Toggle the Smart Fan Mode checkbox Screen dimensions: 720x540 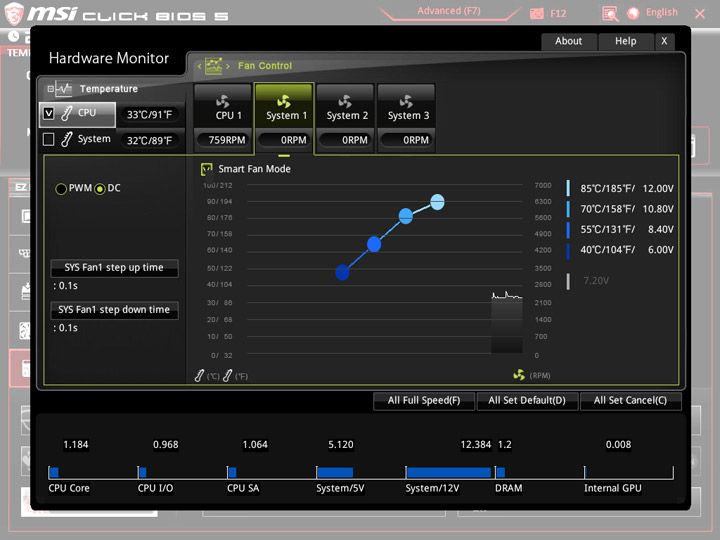[x=207, y=169]
